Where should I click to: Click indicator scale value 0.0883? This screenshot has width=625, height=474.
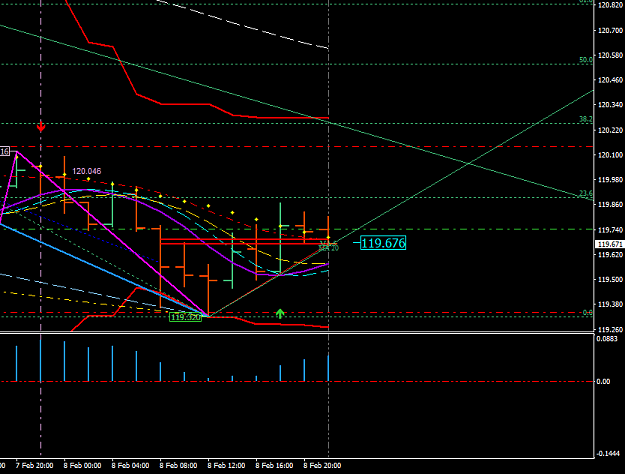607,339
